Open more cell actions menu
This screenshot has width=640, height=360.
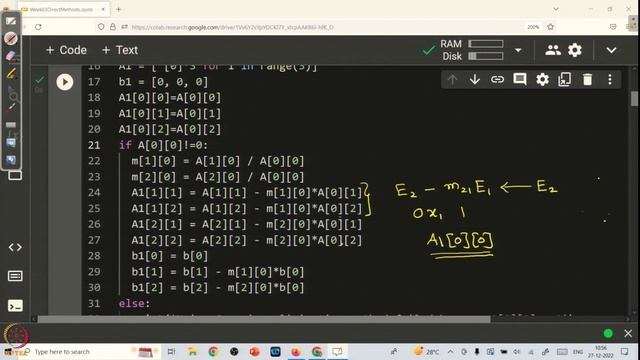pyautogui.click(x=610, y=79)
